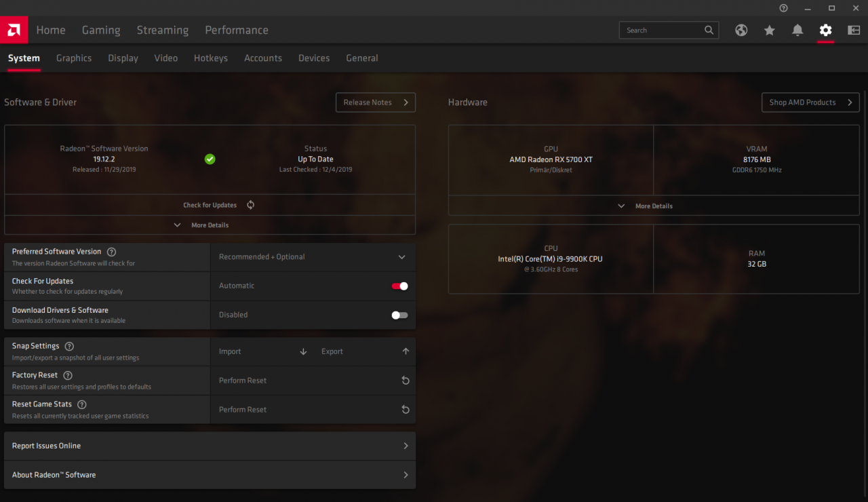
Task: Click the settings gear icon
Action: [825, 30]
